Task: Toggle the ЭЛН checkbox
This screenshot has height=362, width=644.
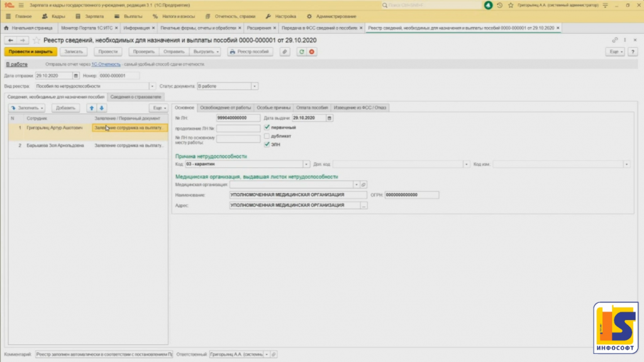Action: (x=267, y=144)
